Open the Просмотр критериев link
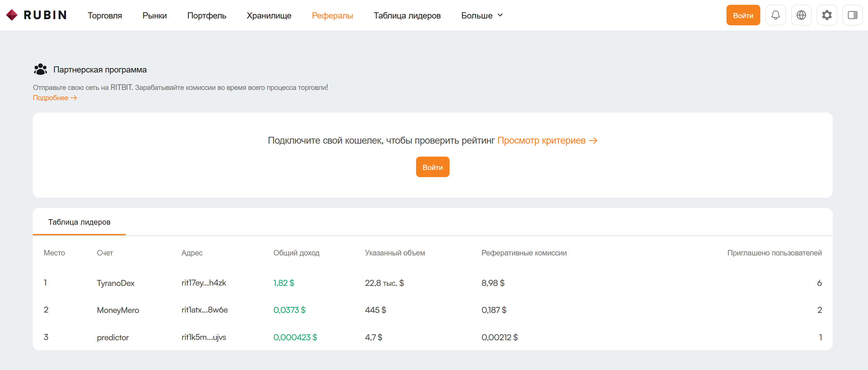The height and width of the screenshot is (370, 868). pyautogui.click(x=541, y=141)
